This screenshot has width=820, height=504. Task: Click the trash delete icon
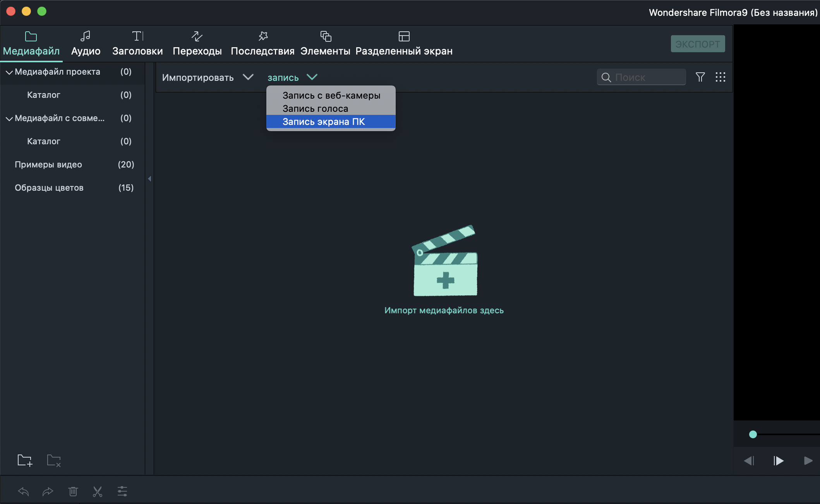[x=73, y=492]
